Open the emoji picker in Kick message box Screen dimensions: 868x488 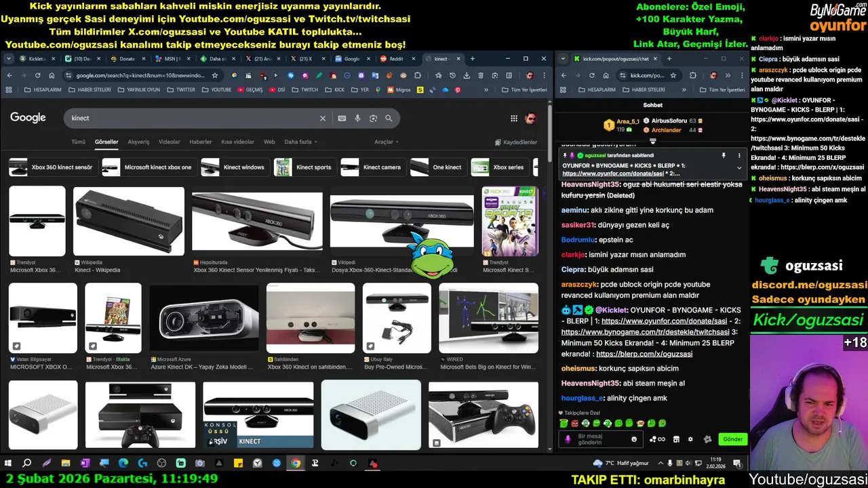click(634, 439)
